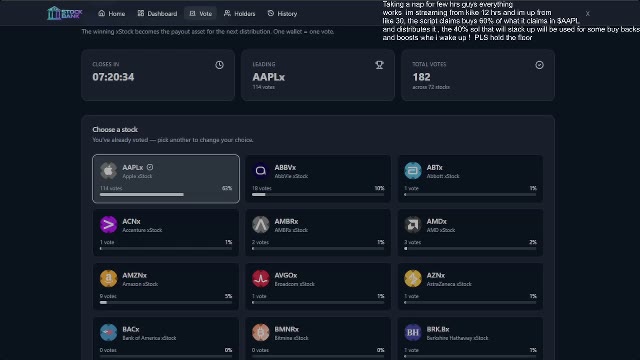Open the Holders tab

click(239, 13)
